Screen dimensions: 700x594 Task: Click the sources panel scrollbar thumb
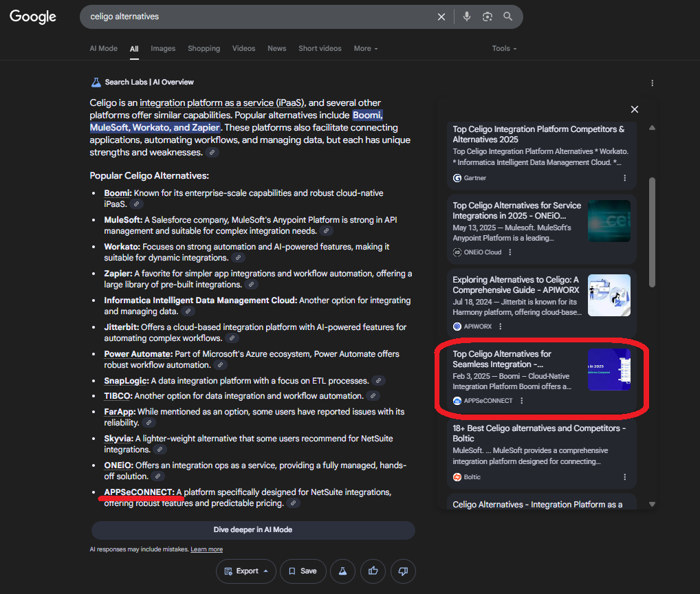[x=653, y=232]
